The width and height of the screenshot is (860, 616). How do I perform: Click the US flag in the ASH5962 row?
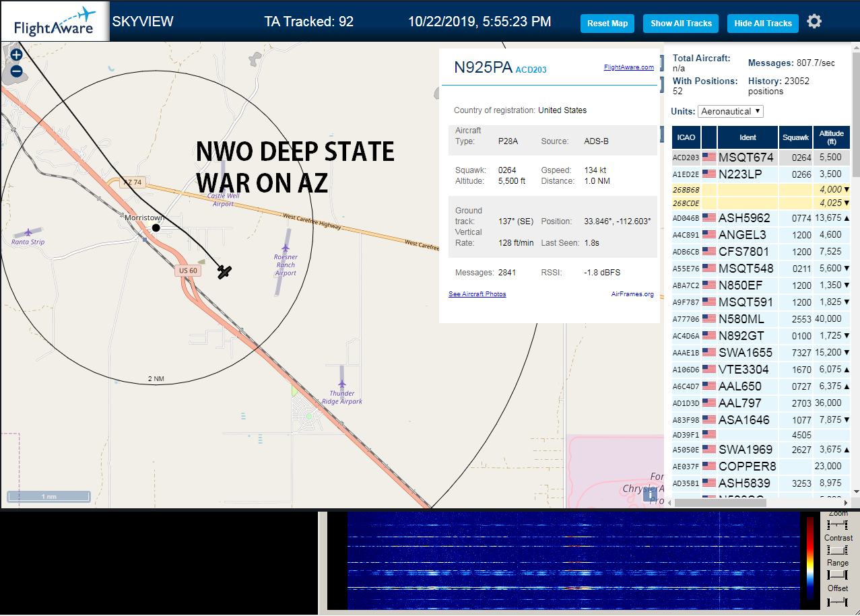point(709,217)
